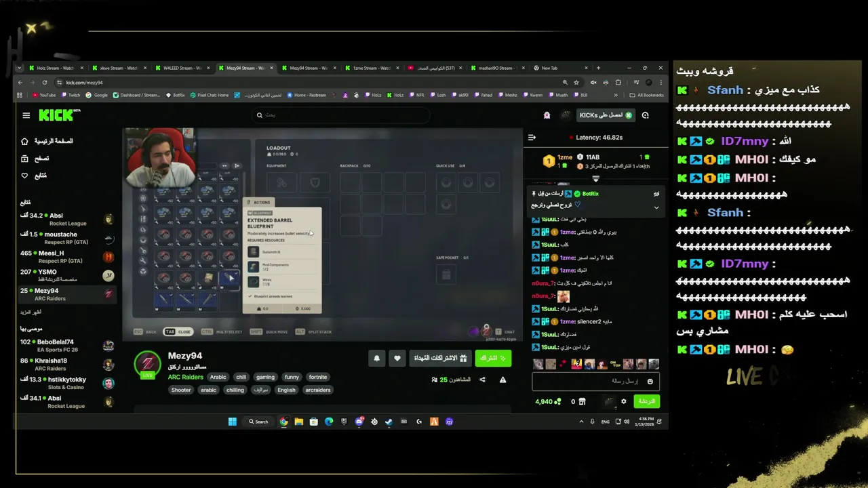Screen dimensions: 868x488
Task: Open the BotRix bookmark
Action: click(175, 95)
